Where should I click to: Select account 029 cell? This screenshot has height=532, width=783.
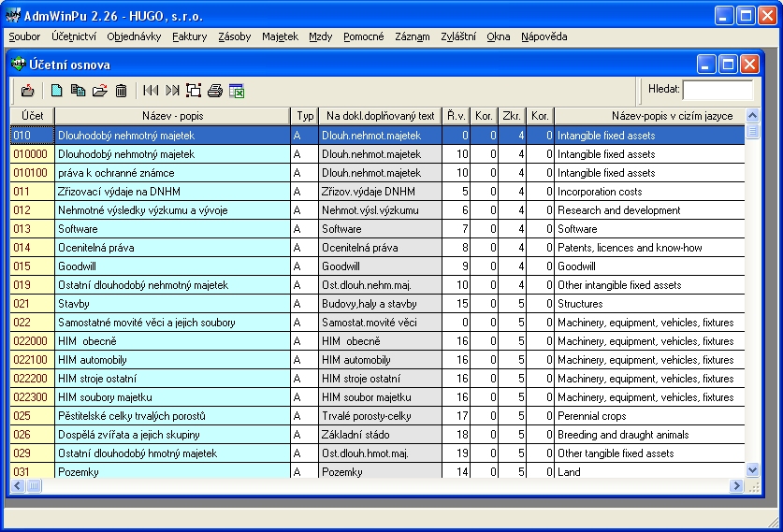coord(33,453)
